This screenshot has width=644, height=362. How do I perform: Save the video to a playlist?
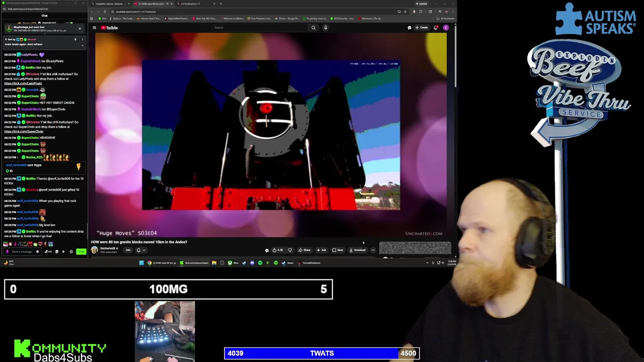coord(338,250)
